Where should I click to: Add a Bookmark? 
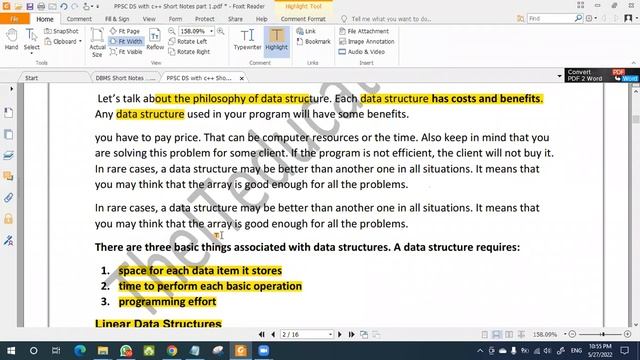coord(313,42)
